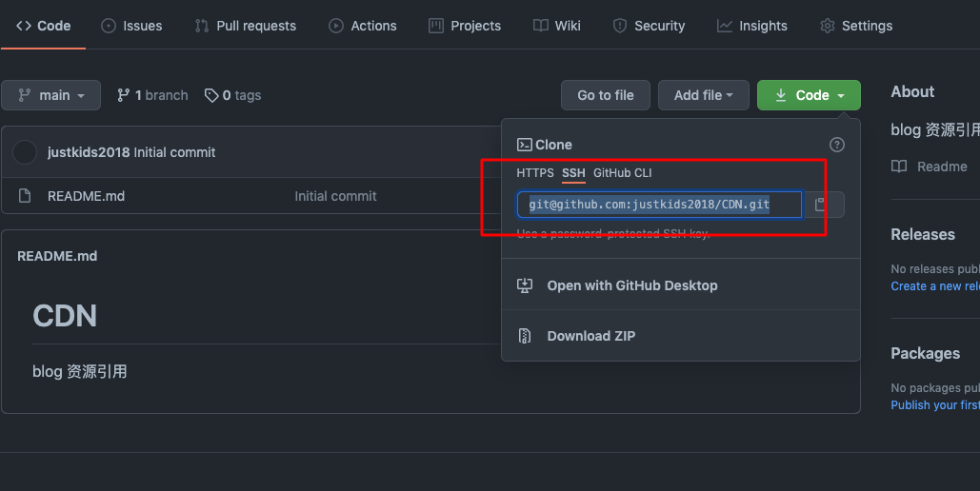
Task: Select the HTTPS clone option
Action: coord(535,173)
